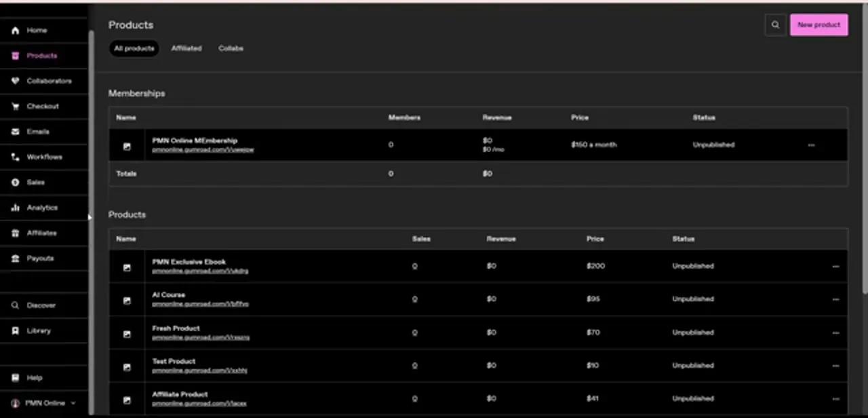Open the ellipsis menu for PMN Exclusive Ebook
The width and height of the screenshot is (868, 418).
click(x=835, y=267)
